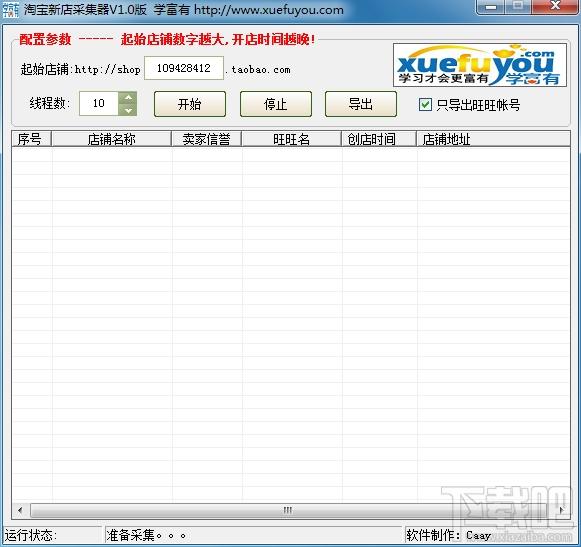Image resolution: width=581 pixels, height=547 pixels.
Task: Click the 停止 button
Action: [276, 104]
